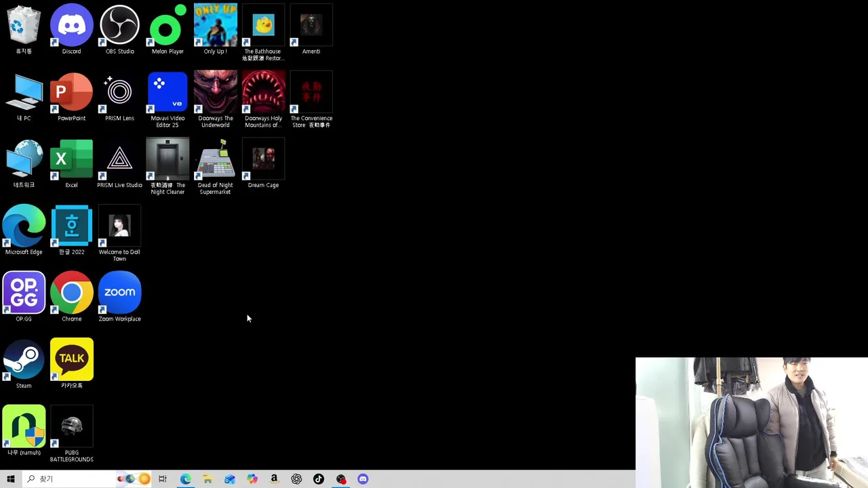
Task: Select the OP.GG desktop shortcut
Action: (x=24, y=298)
